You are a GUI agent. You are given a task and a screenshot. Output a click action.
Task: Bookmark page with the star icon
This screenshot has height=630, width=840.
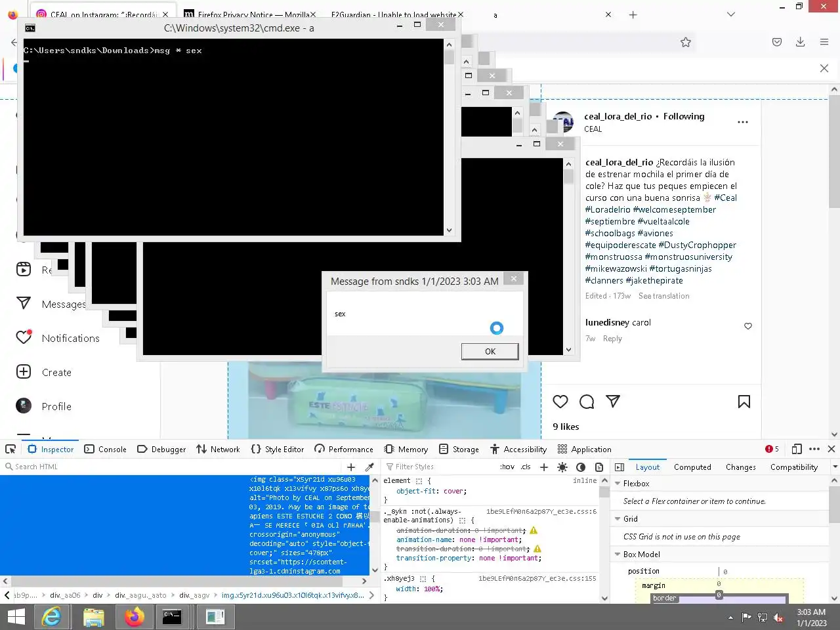(686, 42)
